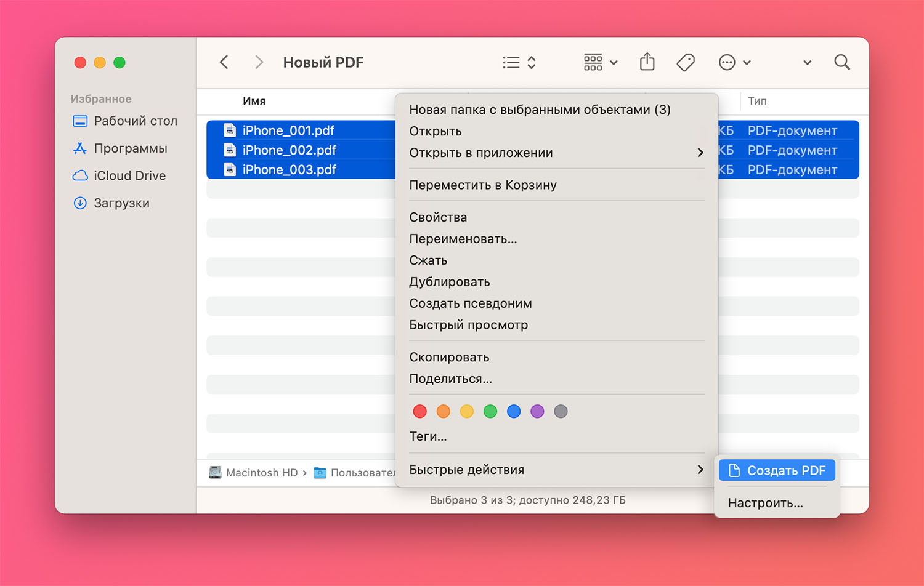Apply the red tag color
Screen dimensions: 924x586
coord(419,411)
